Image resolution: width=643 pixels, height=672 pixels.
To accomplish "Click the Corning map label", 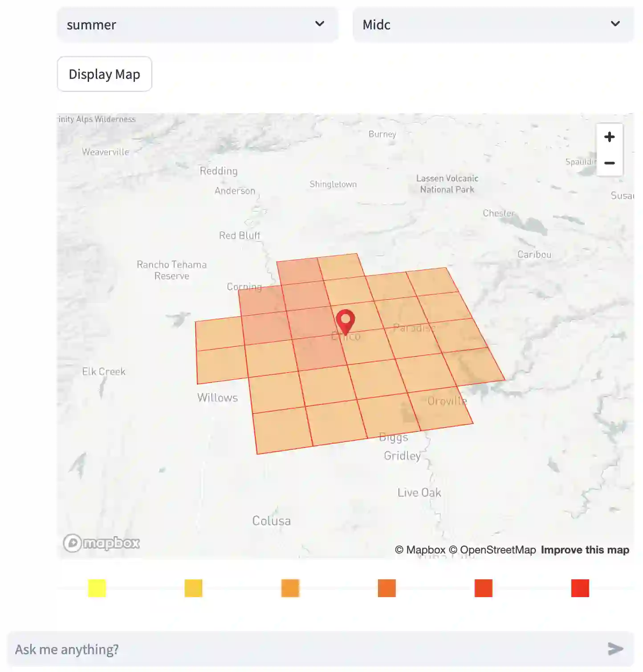I will pos(244,287).
